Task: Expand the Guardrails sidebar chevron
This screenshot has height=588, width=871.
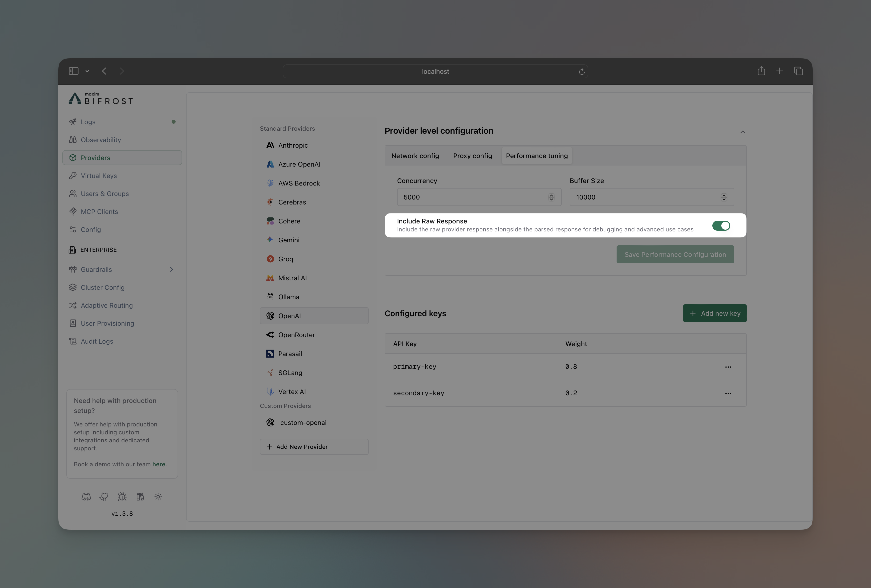Action: click(x=171, y=269)
